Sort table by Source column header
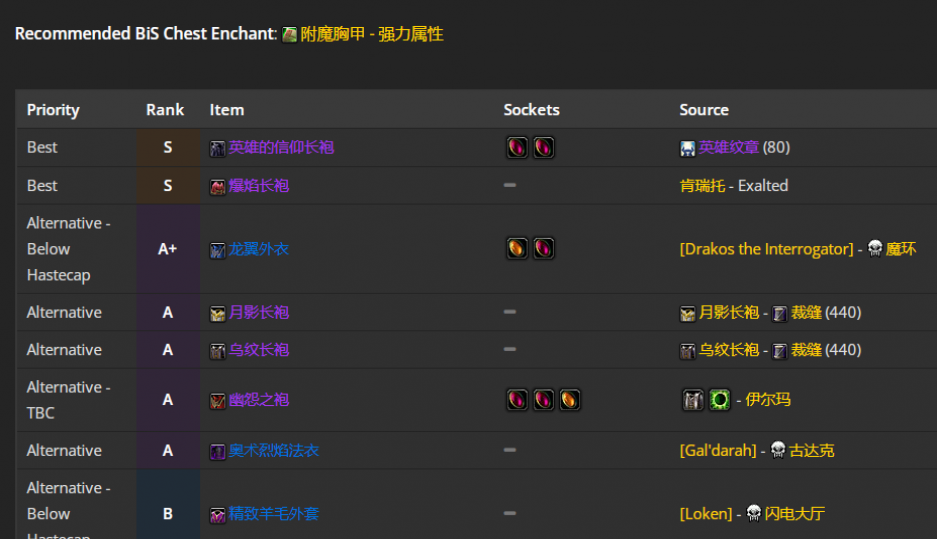Viewport: 937px width, 539px height. (704, 110)
